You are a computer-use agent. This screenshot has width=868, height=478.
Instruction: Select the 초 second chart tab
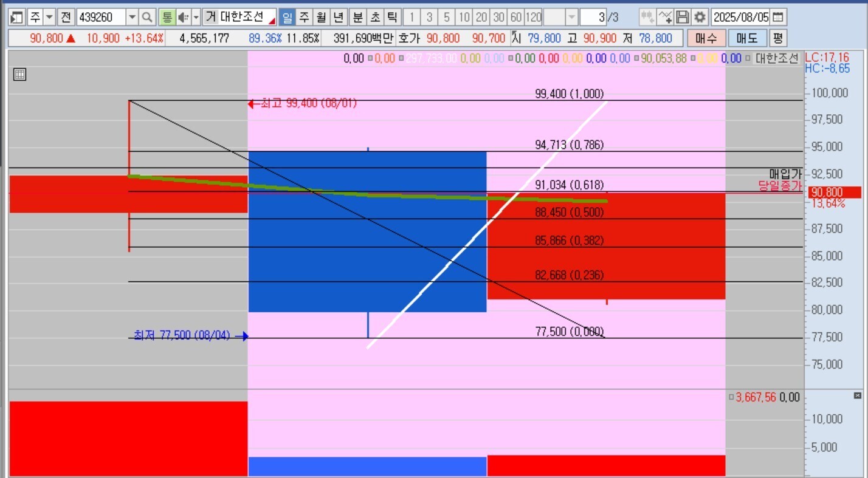(375, 17)
